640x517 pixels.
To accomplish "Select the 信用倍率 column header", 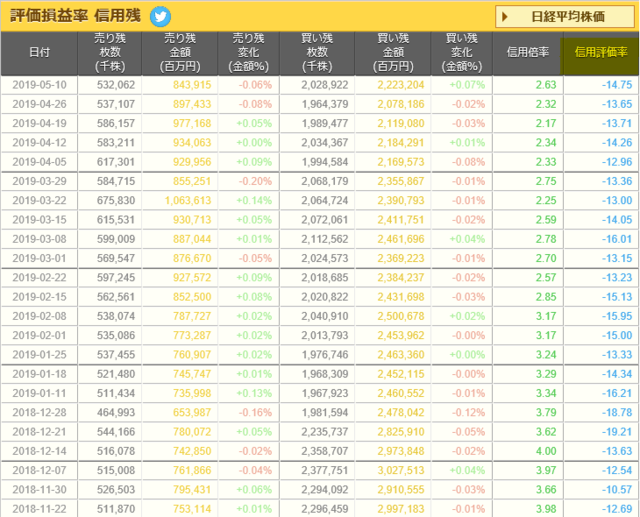I will coord(526,51).
